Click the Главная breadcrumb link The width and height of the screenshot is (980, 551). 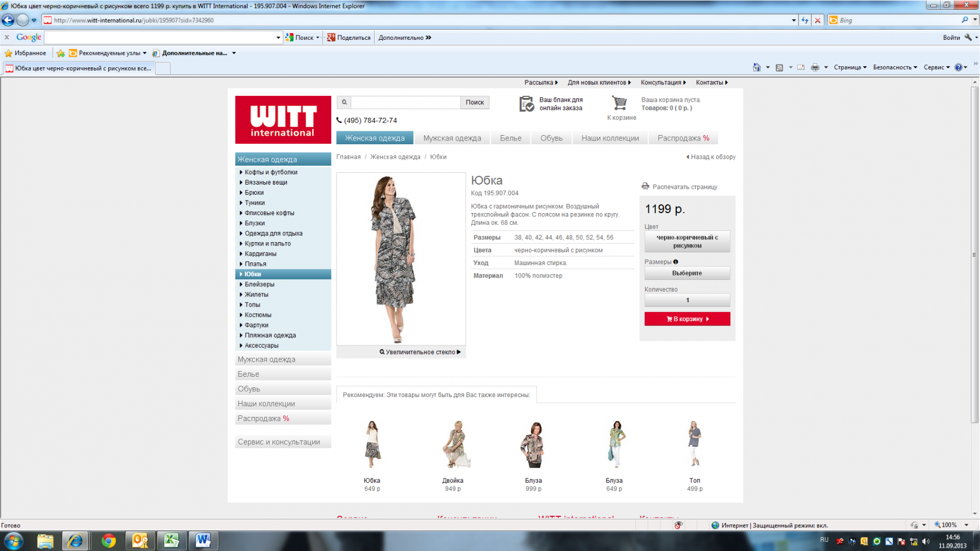click(x=348, y=157)
